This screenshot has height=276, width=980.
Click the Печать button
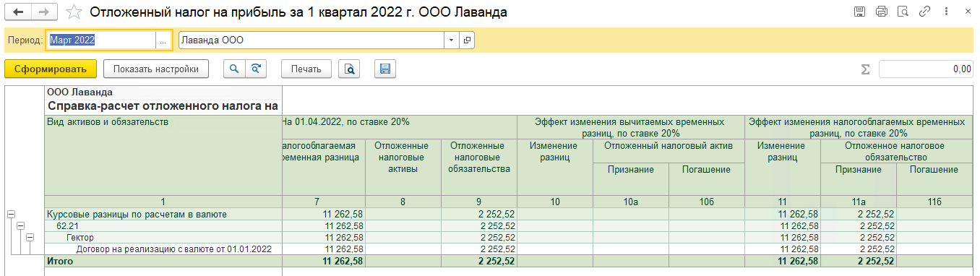[x=306, y=69]
